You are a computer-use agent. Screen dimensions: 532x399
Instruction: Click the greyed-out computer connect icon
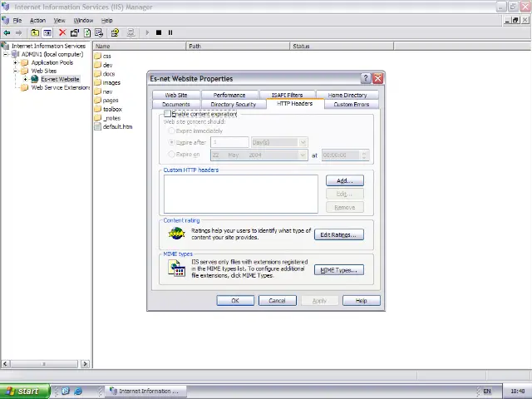[131, 32]
